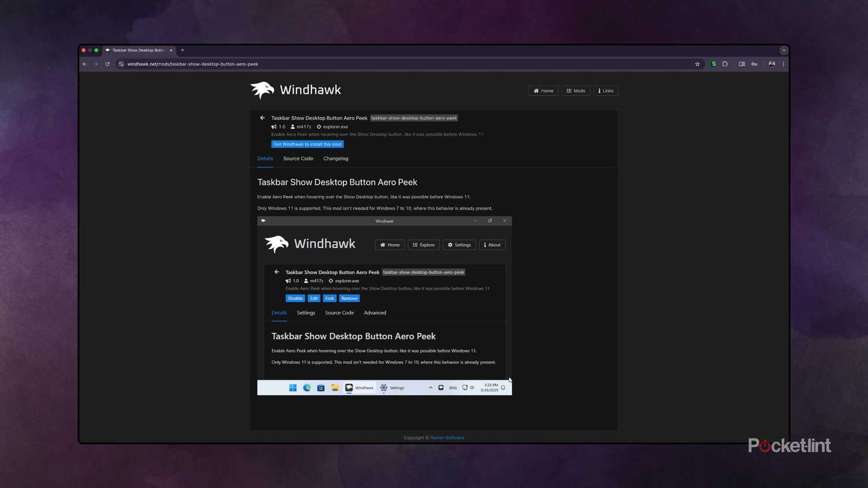The height and width of the screenshot is (488, 868).
Task: Open the tab search chevron
Action: pos(784,50)
